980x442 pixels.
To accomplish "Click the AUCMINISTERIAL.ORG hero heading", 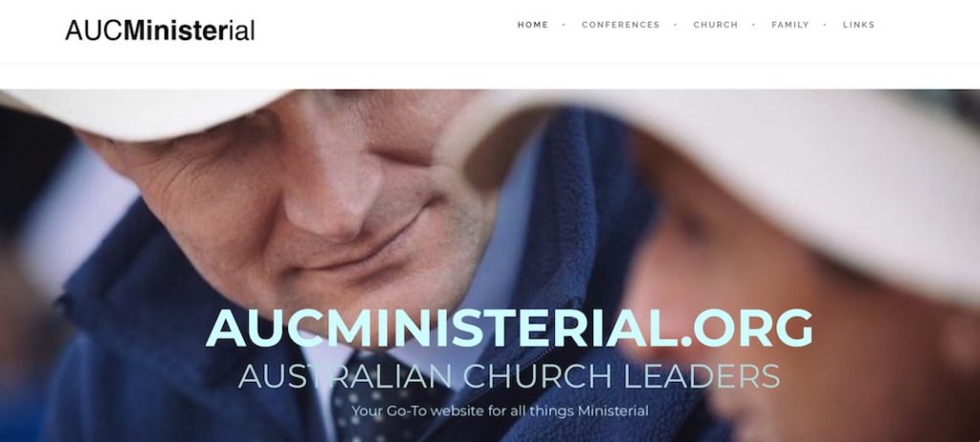I will tap(509, 327).
